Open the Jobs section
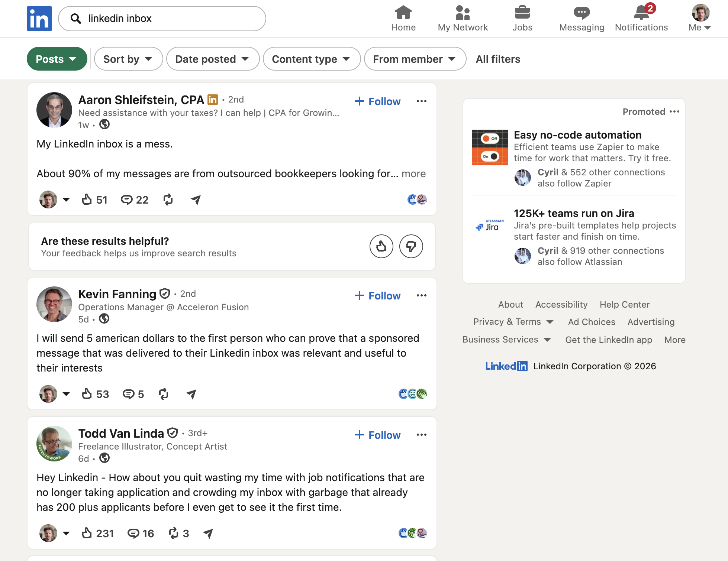 click(522, 19)
